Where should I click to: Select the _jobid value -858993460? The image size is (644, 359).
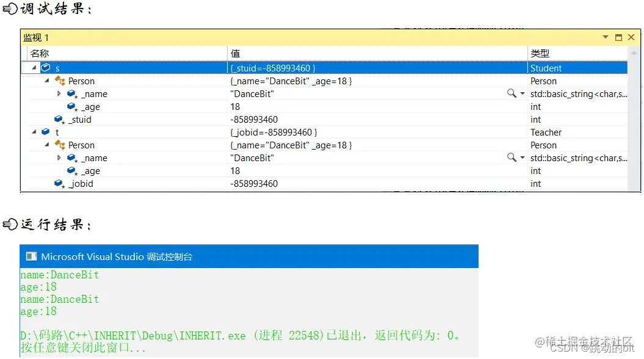(254, 184)
